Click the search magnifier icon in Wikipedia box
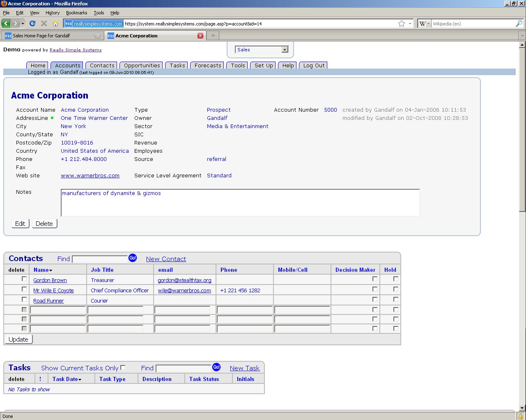Screen dimensions: 526x420 click(x=519, y=23)
